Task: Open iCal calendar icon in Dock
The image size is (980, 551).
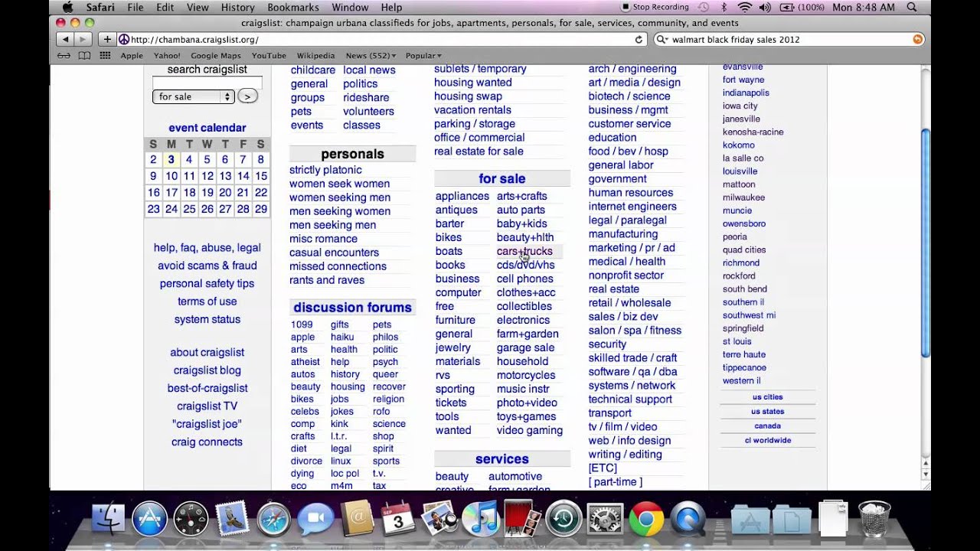Action: 397,519
